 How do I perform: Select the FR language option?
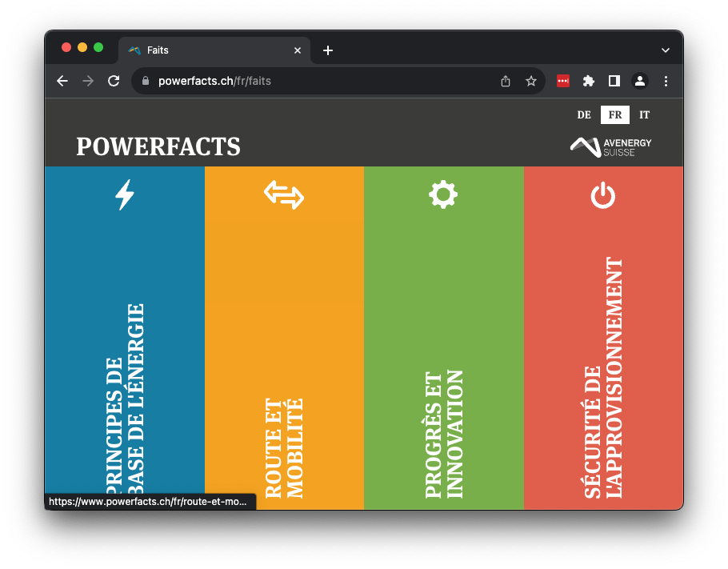(x=614, y=115)
